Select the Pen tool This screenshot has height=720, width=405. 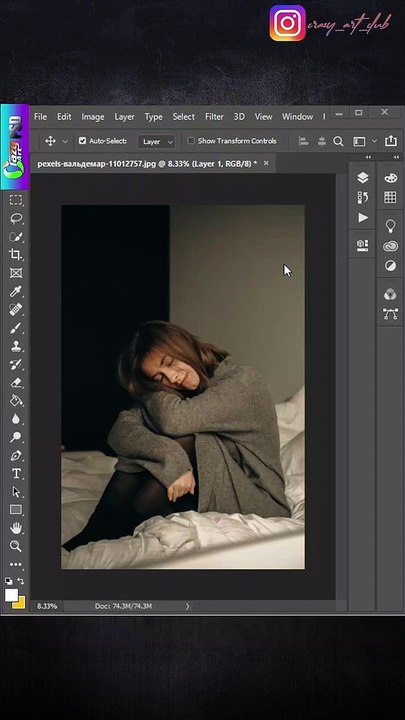(16, 456)
